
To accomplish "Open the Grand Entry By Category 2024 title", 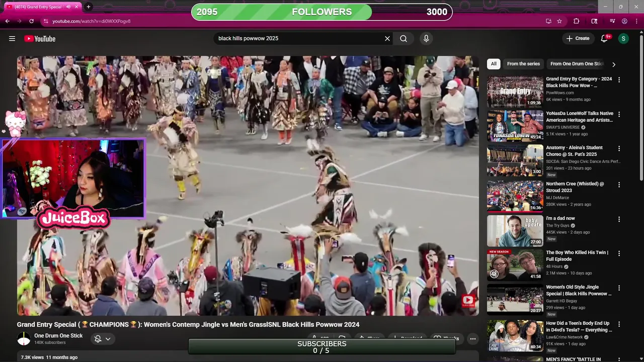I will [x=579, y=82].
